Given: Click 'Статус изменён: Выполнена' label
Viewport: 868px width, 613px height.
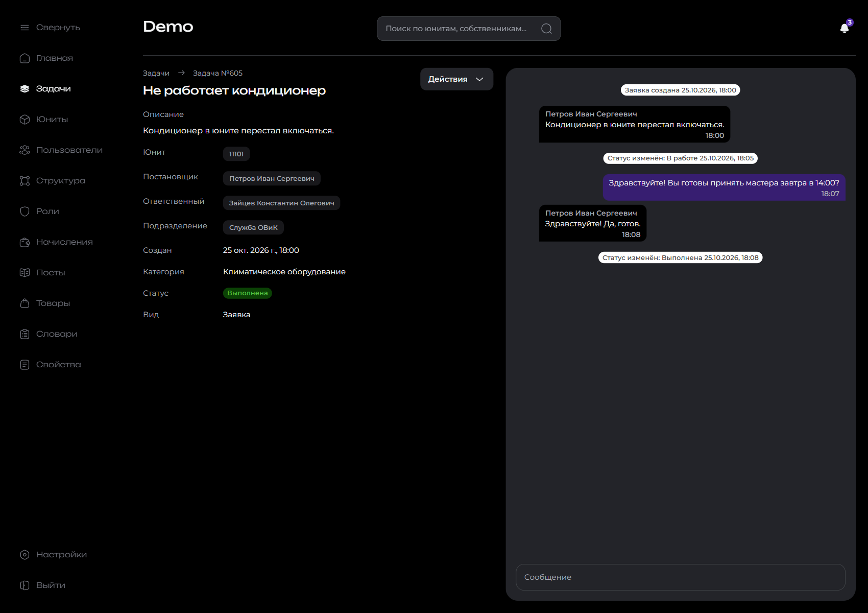Looking at the screenshot, I should 681,257.
